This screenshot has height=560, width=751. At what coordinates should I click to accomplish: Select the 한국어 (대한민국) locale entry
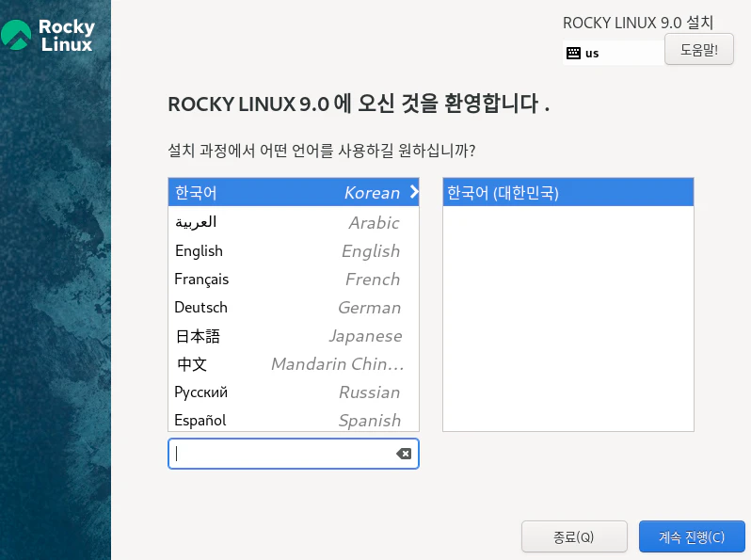click(568, 193)
